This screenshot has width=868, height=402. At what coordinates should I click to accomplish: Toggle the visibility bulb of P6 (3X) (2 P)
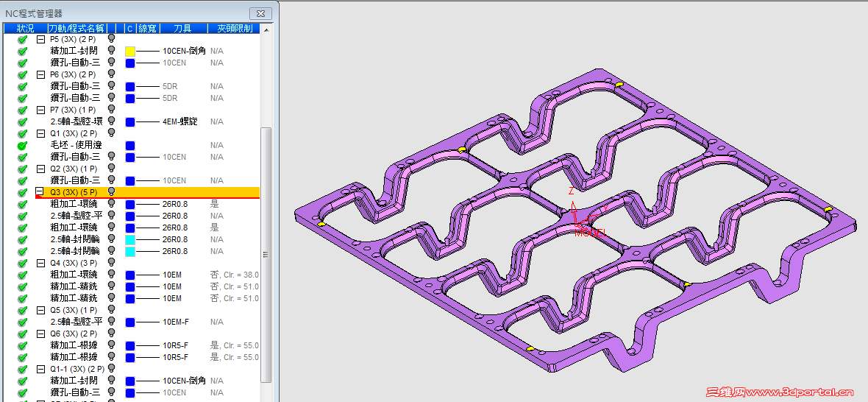pos(111,74)
